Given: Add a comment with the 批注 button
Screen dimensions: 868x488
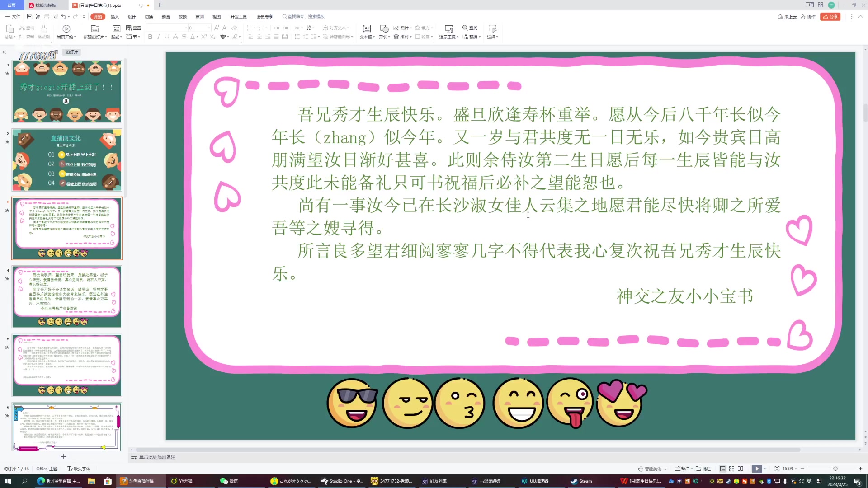Looking at the screenshot, I should point(705,469).
